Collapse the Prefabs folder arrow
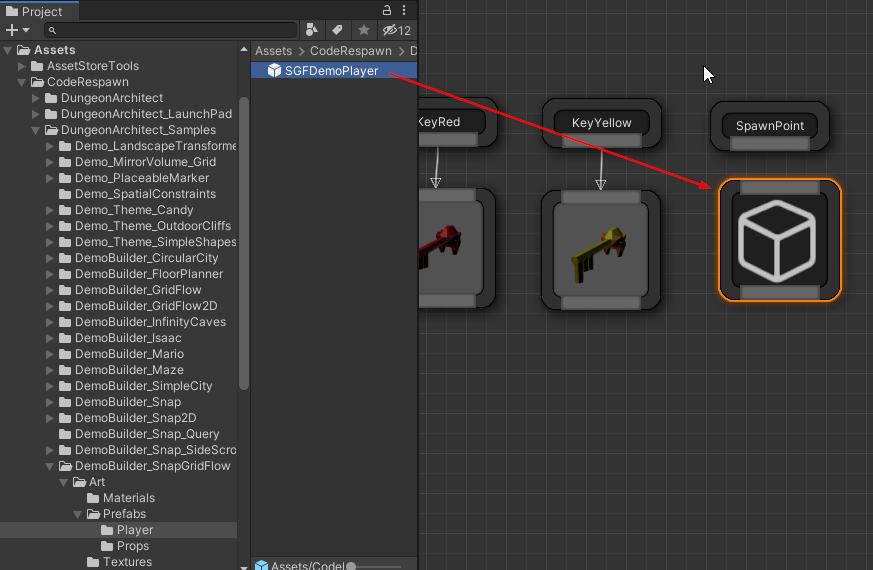Viewport: 873px width, 570px height. click(79, 514)
